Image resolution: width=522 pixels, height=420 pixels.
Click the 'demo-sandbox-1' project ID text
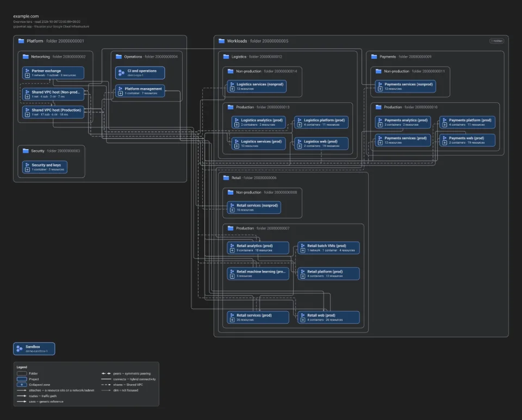pos(36,351)
